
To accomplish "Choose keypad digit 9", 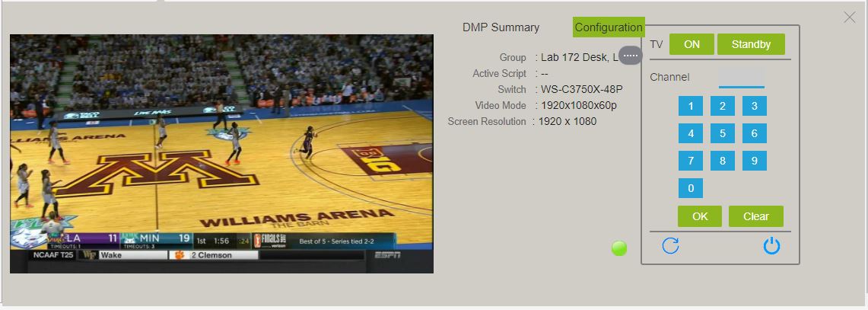I will click(754, 161).
